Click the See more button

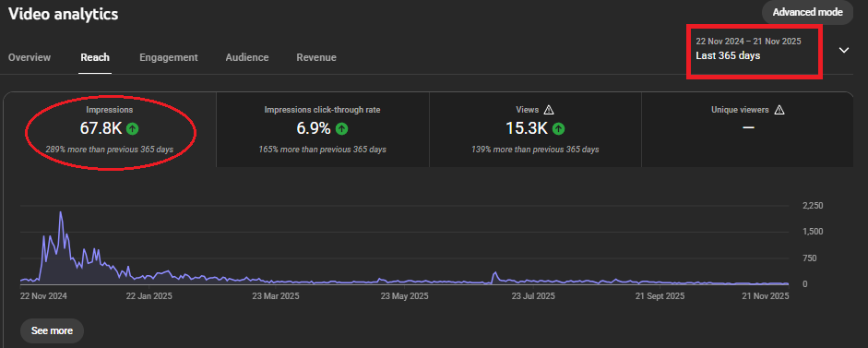point(52,330)
